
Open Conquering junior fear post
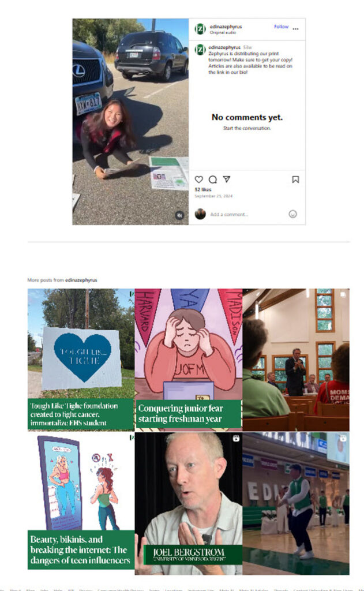189,360
